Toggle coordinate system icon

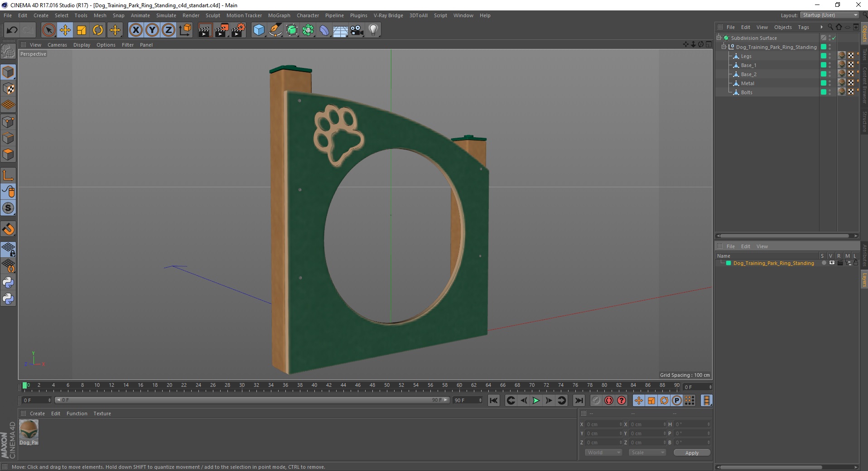point(185,30)
